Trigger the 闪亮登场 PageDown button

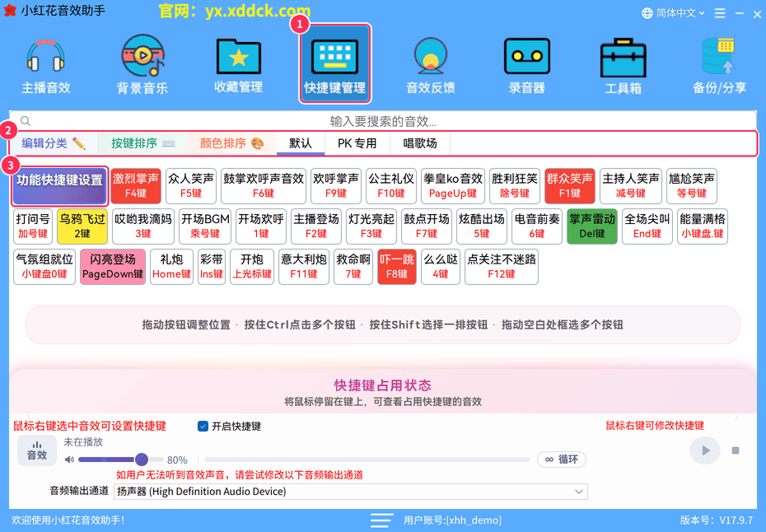coord(113,267)
